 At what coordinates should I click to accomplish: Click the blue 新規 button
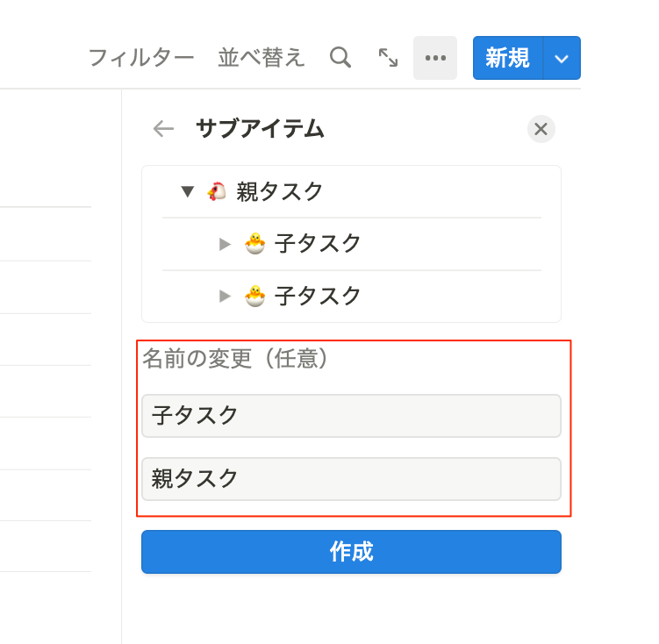(x=508, y=58)
